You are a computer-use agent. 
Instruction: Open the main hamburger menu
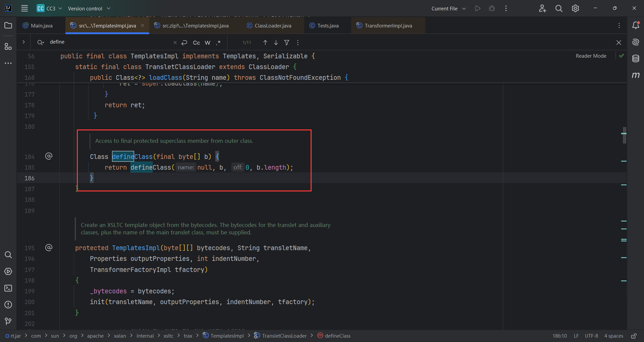24,8
